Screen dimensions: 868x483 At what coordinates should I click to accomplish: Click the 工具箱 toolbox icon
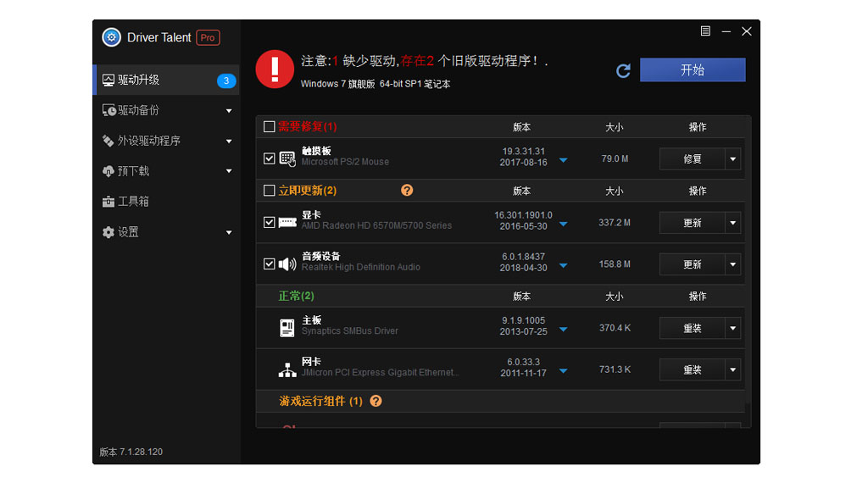coord(108,202)
